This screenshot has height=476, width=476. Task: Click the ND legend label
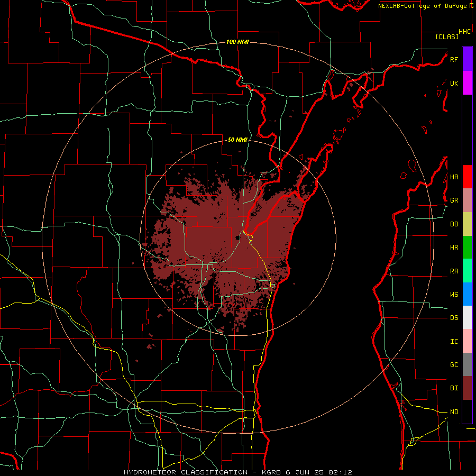pos(454,411)
